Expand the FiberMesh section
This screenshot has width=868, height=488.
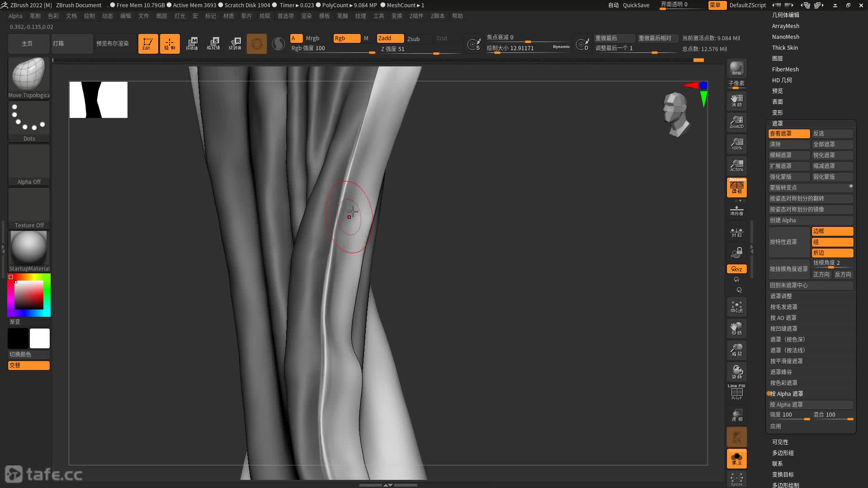[x=785, y=69]
